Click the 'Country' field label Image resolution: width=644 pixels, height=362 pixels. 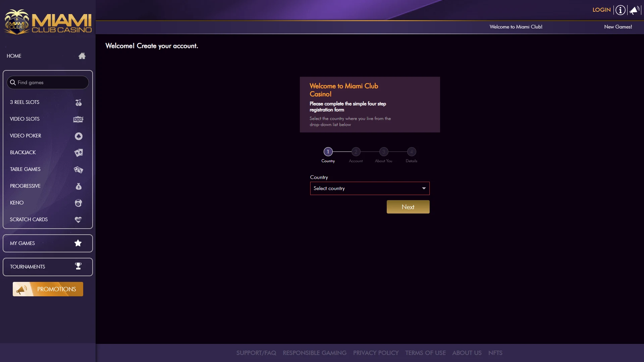click(x=319, y=177)
